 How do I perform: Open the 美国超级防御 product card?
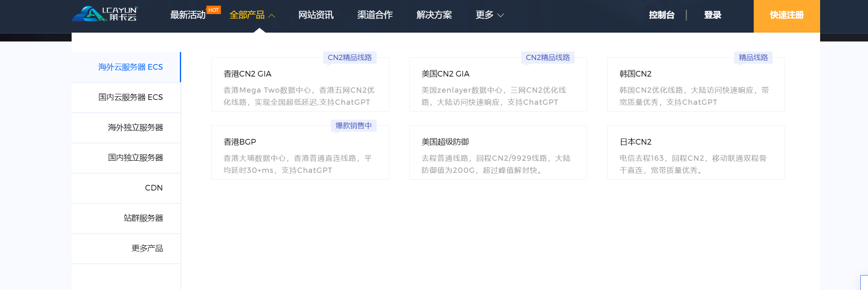point(498,153)
